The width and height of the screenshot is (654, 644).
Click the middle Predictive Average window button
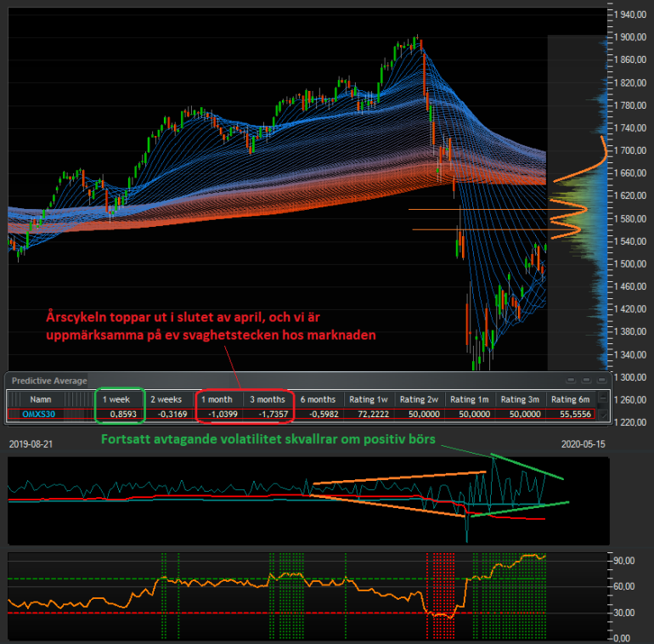click(586, 380)
